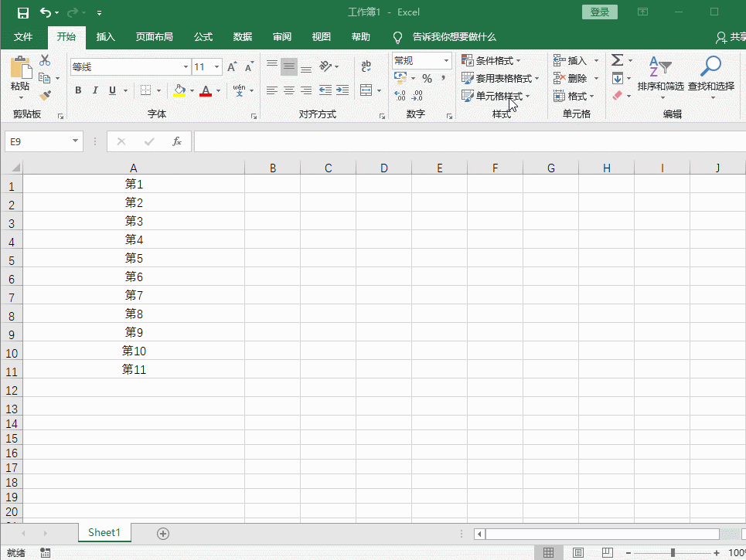Viewport: 746px width, 560px height.
Task: Toggle underline formatting
Action: (x=112, y=90)
